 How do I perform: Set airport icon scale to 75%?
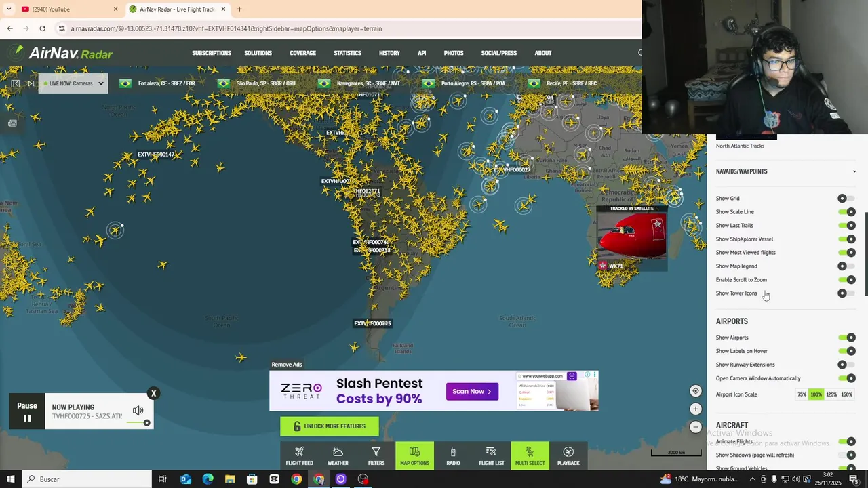pyautogui.click(x=802, y=394)
